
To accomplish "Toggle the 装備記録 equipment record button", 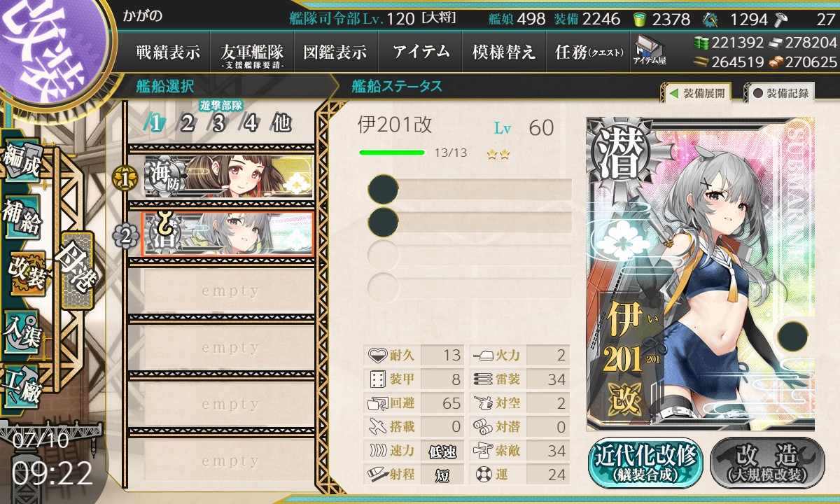I will [780, 92].
